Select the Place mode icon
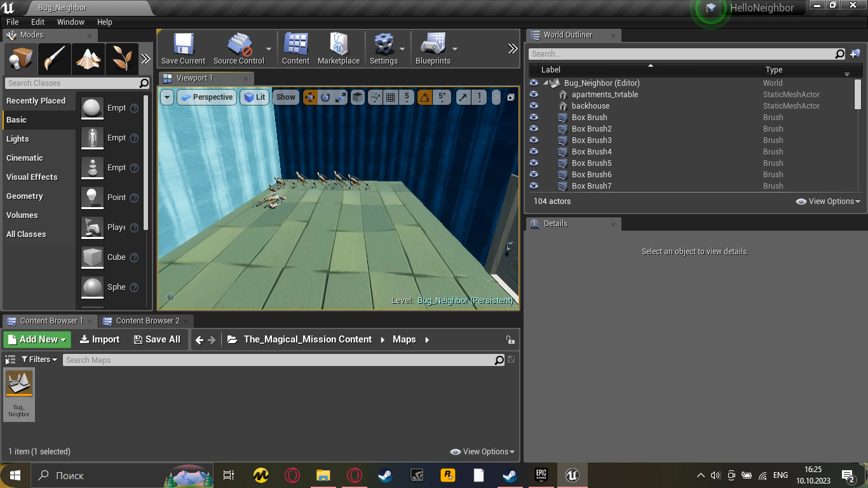868x488 pixels. 20,59
